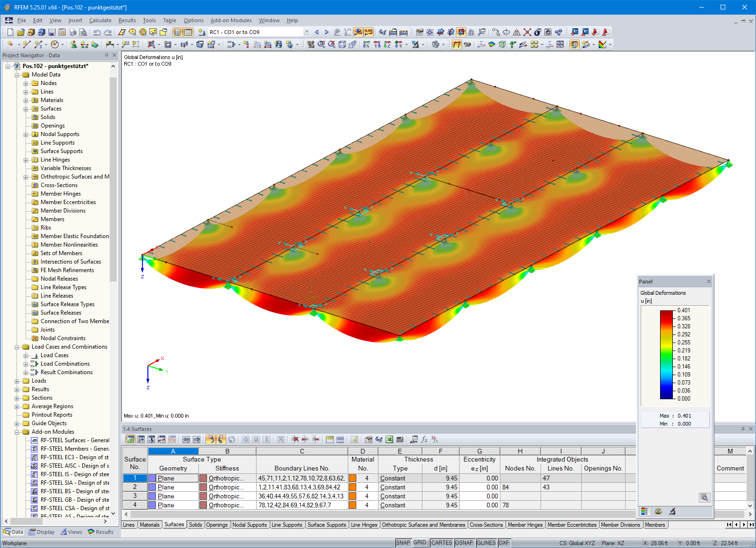Click the Orthotropic stiffness entry for Surface 1
This screenshot has width=756, height=548.
[x=228, y=478]
